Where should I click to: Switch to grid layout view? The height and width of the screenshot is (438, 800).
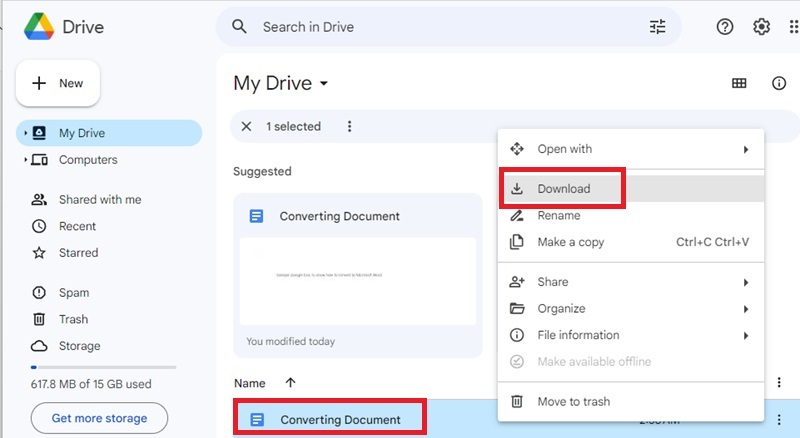pyautogui.click(x=739, y=83)
